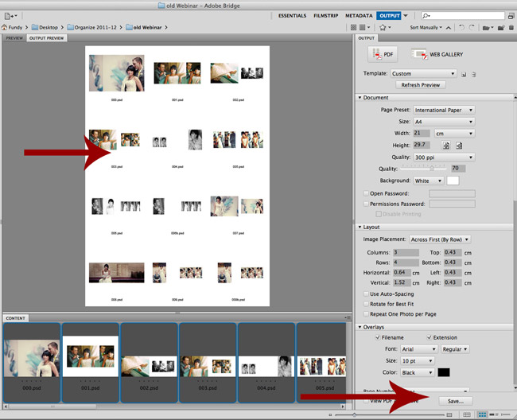
Task: Toggle View PDF After Save checkbox
Action: point(366,401)
